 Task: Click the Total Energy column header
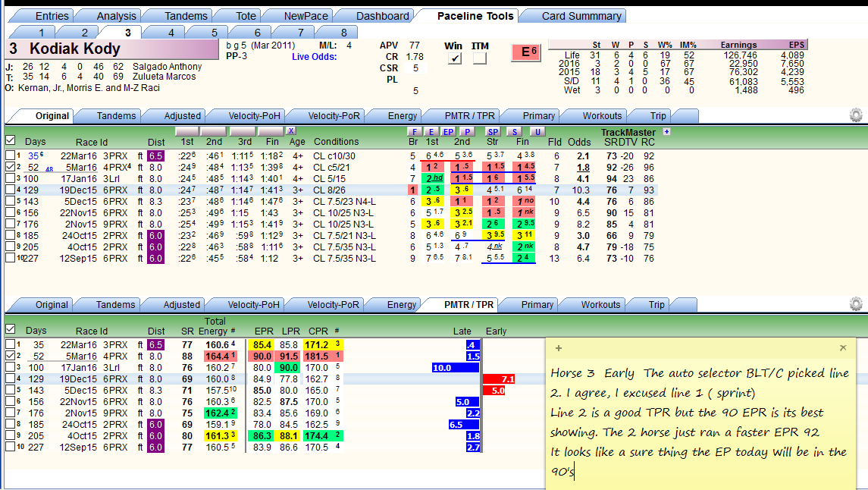click(x=215, y=326)
